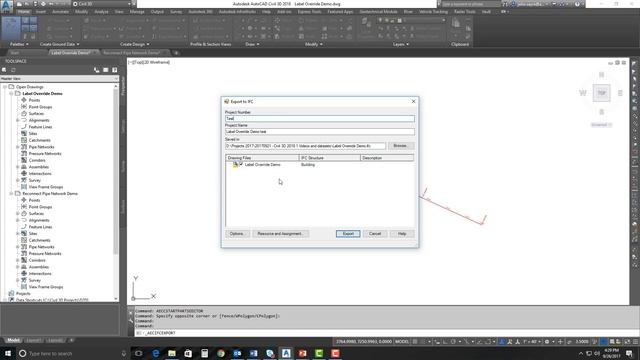The width and height of the screenshot is (640, 360).
Task: Expand the Layers panel dropdown
Action: (x=400, y=44)
